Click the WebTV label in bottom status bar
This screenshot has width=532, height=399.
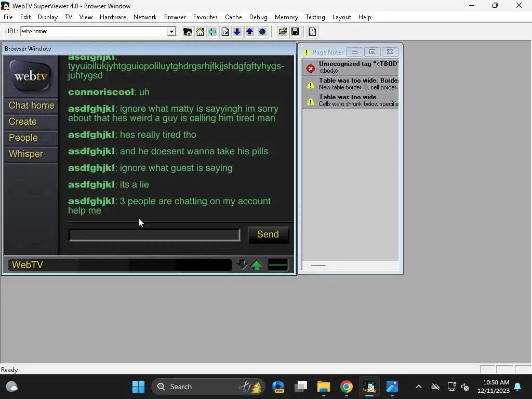28,265
